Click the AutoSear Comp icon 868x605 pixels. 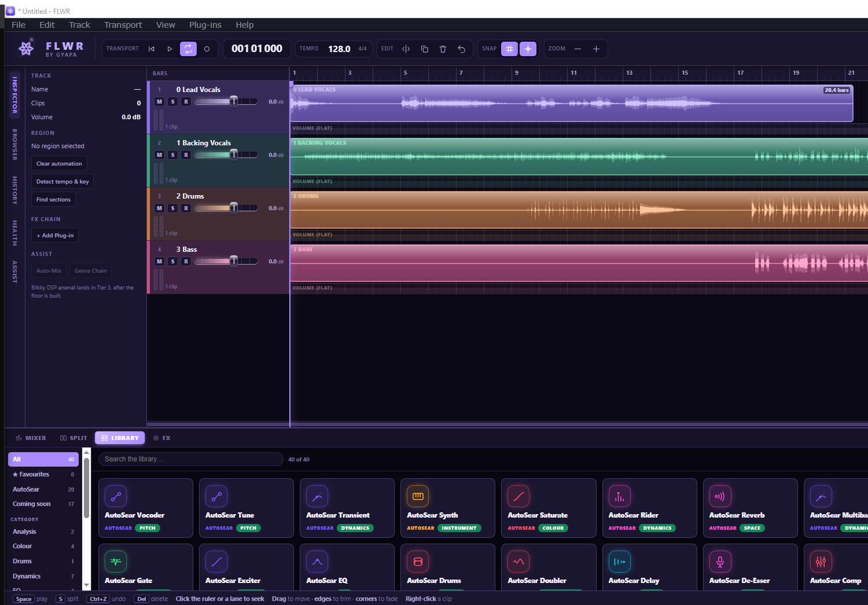821,562
